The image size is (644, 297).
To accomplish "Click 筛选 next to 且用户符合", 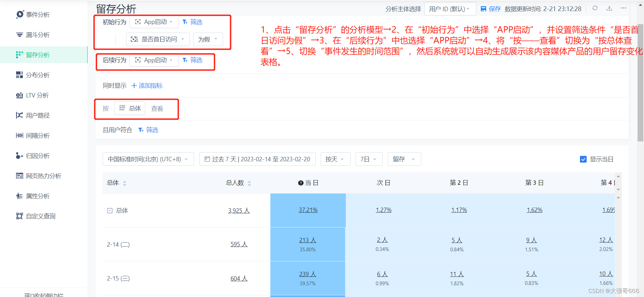I will coord(148,130).
